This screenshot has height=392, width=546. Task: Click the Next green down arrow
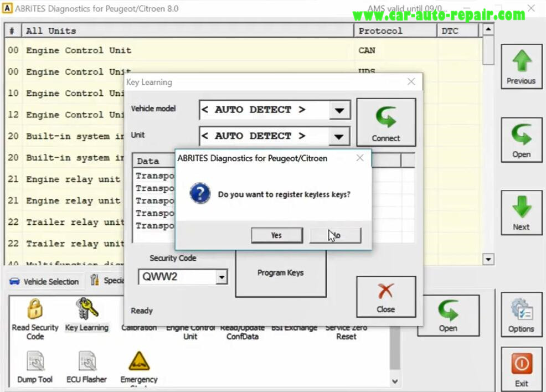point(521,213)
